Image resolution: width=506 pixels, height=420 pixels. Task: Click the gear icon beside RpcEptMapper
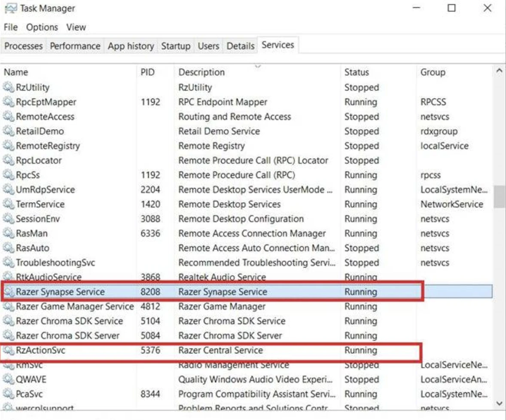pos(9,102)
